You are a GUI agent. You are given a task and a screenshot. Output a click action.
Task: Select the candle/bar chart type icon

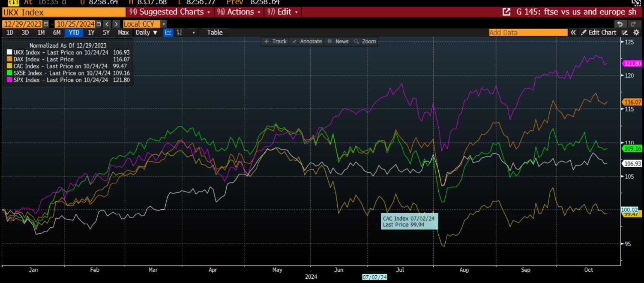[180, 33]
